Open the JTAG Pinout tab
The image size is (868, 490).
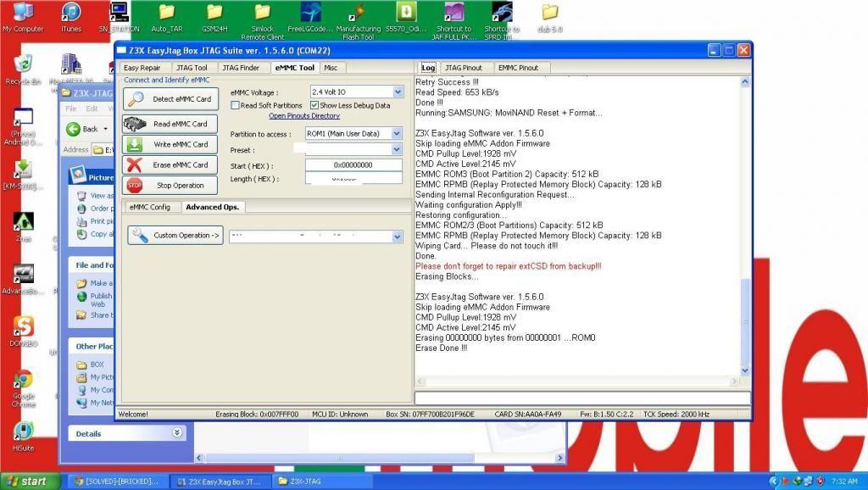coord(464,68)
